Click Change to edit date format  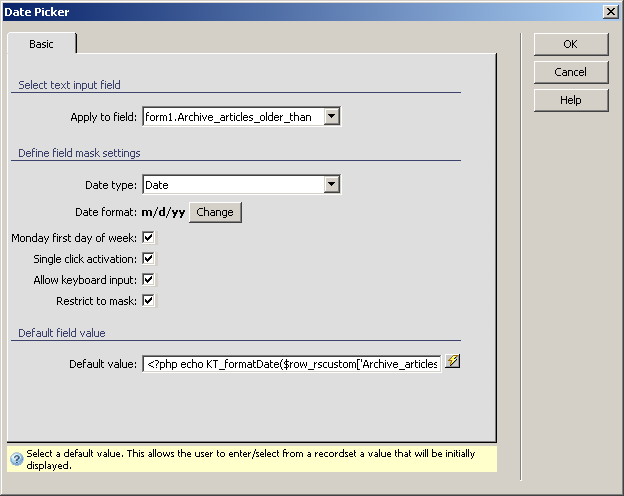pyautogui.click(x=215, y=212)
